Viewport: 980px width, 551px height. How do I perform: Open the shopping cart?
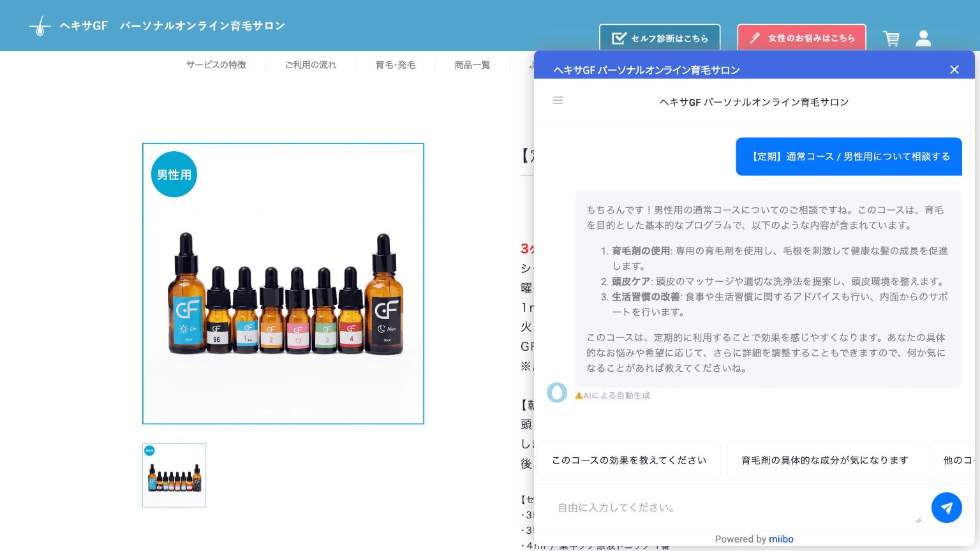click(891, 38)
